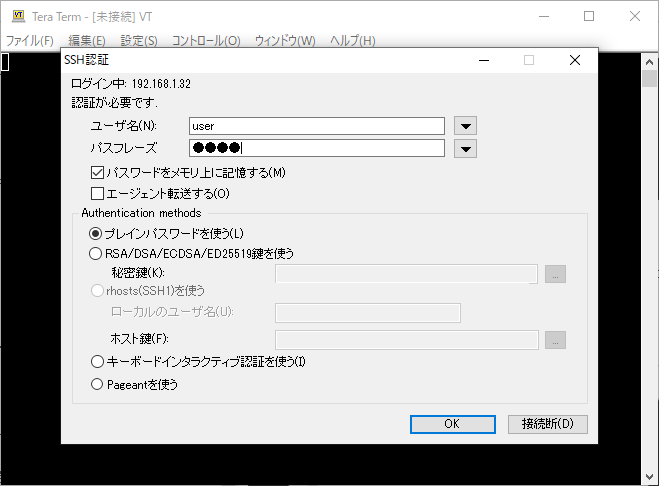Click the 認証が必要です message text
This screenshot has width=659, height=486.
tap(114, 103)
